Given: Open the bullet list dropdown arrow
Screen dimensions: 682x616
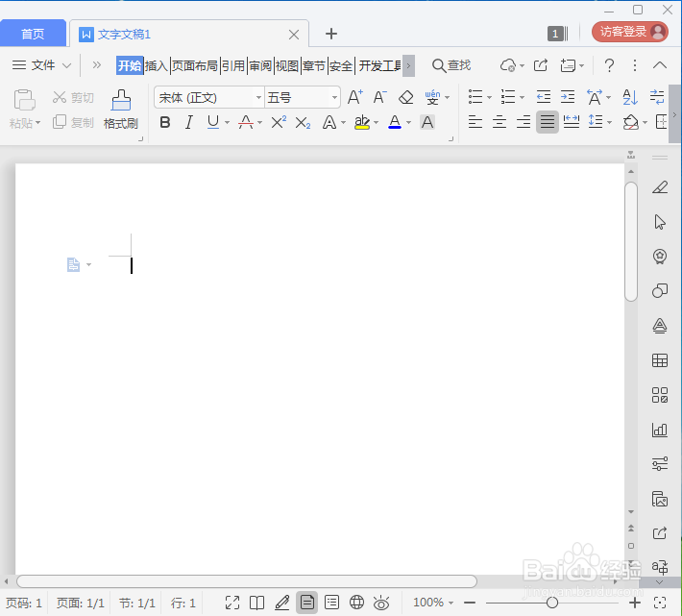Looking at the screenshot, I should pyautogui.click(x=489, y=97).
